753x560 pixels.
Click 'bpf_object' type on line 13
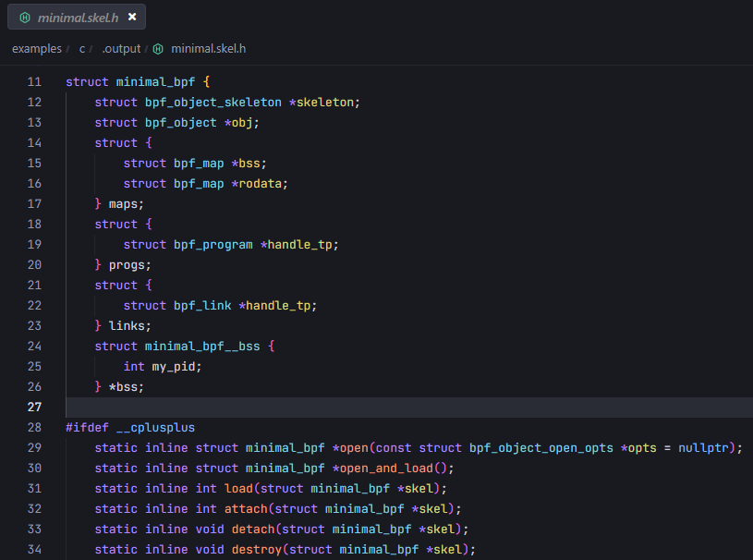[181, 123]
